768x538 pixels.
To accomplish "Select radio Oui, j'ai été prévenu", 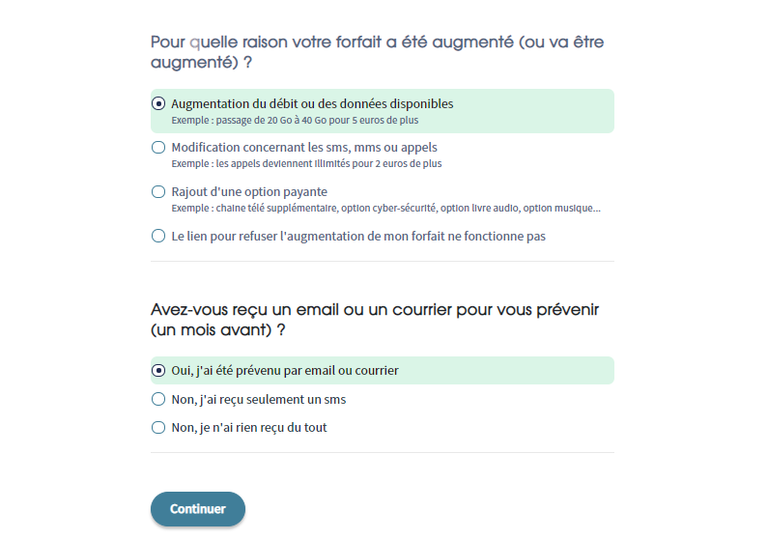I will click(158, 371).
